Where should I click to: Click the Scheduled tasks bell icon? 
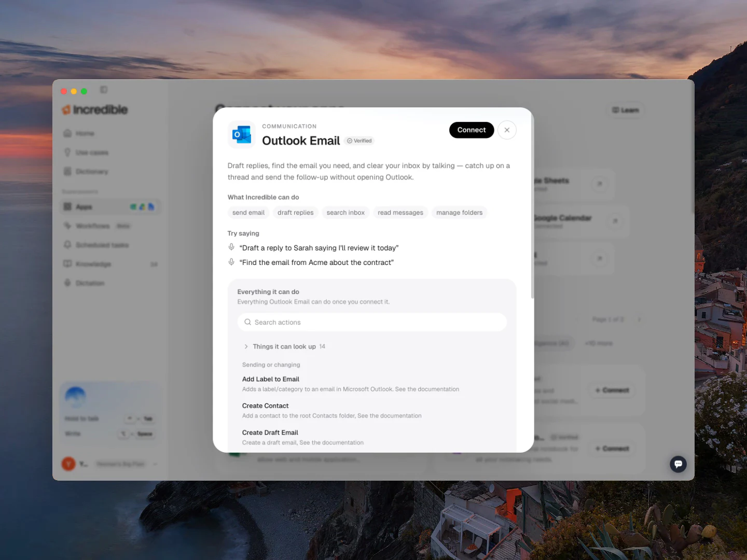click(67, 244)
